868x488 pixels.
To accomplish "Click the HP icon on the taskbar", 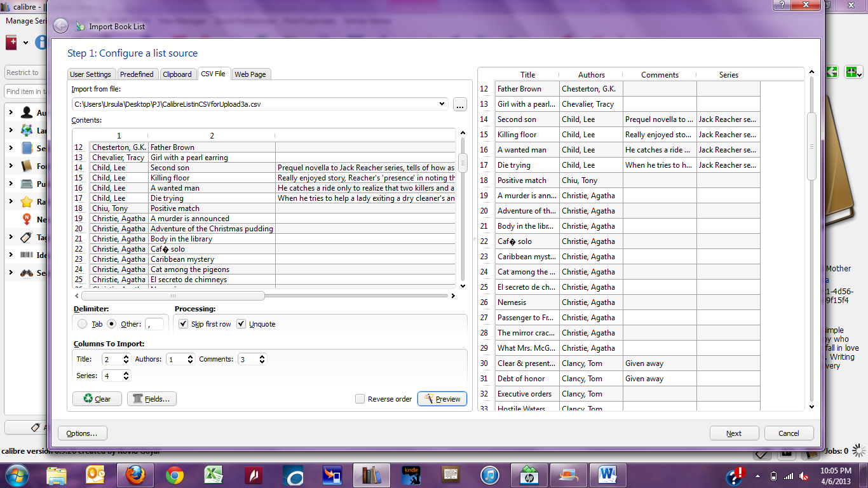I will pos(529,475).
